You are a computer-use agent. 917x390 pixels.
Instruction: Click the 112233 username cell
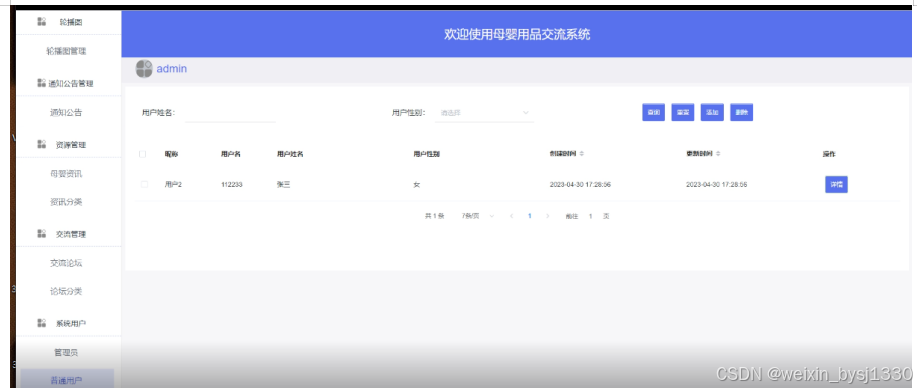coord(232,184)
